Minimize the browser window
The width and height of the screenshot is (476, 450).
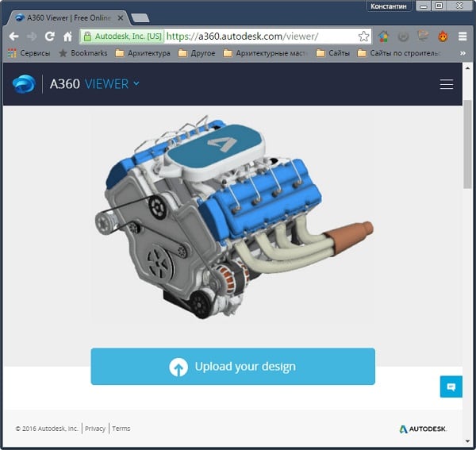click(x=423, y=6)
